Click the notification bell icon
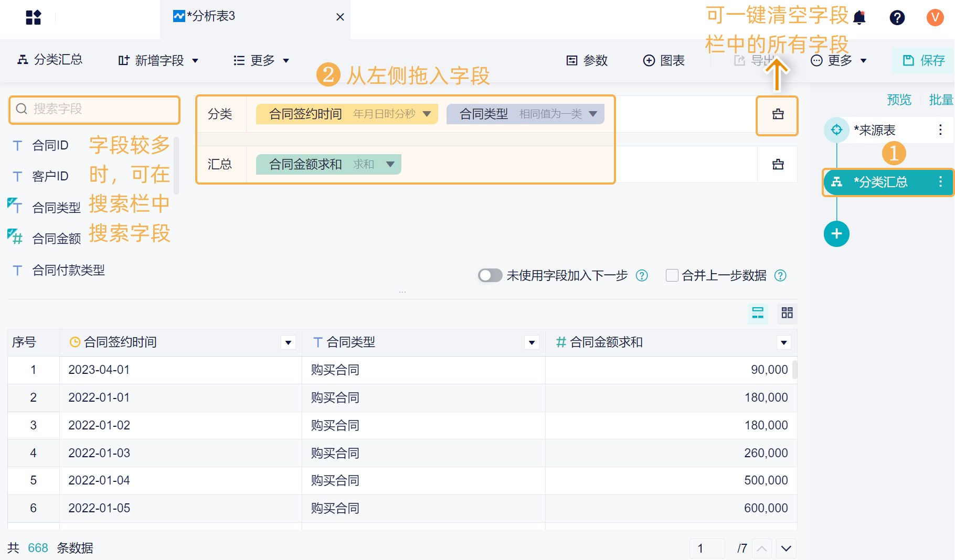This screenshot has height=560, width=955. 859,18
